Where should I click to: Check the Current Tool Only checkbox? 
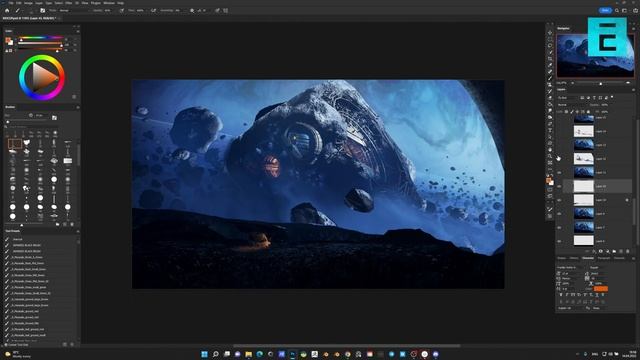[6, 345]
